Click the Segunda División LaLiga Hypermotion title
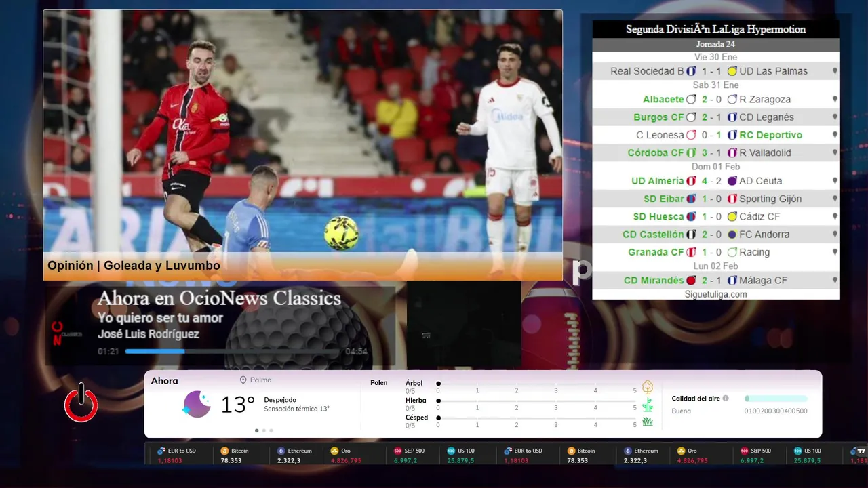Image resolution: width=868 pixels, height=488 pixels. (715, 29)
